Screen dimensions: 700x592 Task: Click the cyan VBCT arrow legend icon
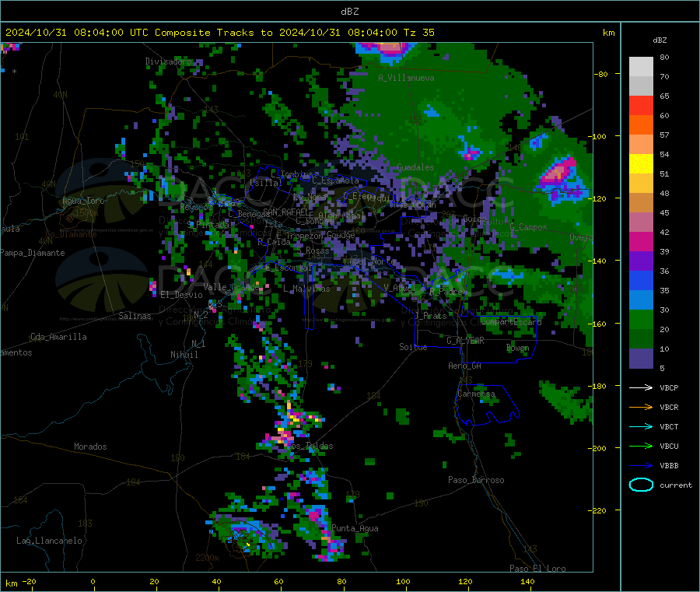click(x=641, y=427)
